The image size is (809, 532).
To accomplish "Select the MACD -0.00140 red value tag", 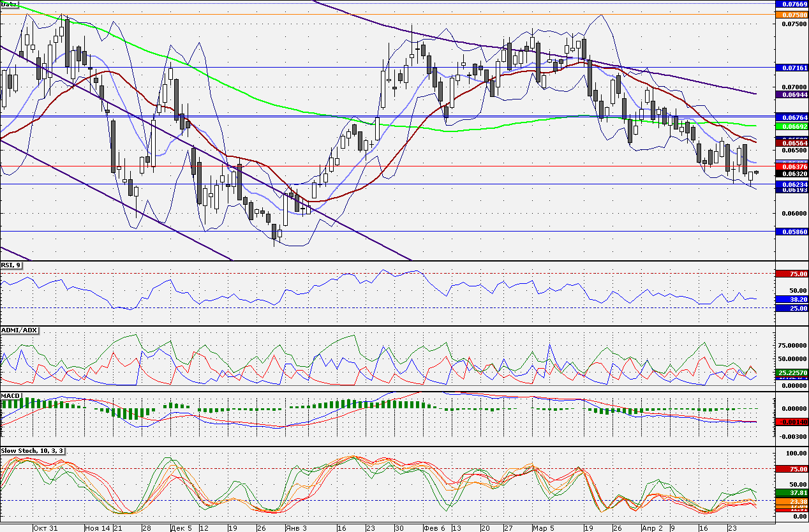I will (792, 422).
